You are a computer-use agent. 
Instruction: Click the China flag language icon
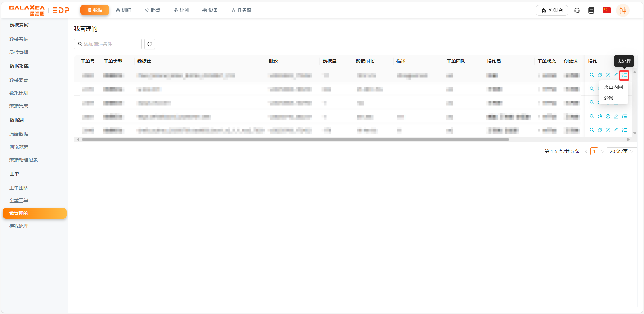pos(606,10)
